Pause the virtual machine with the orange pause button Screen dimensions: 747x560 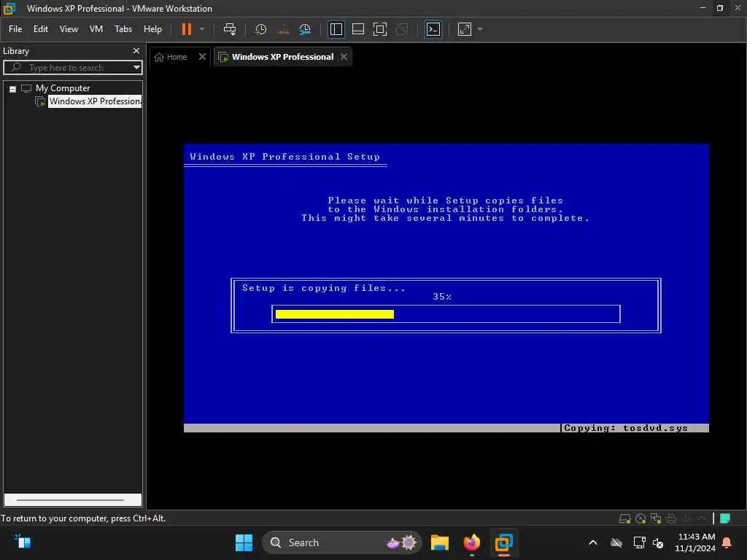point(186,29)
